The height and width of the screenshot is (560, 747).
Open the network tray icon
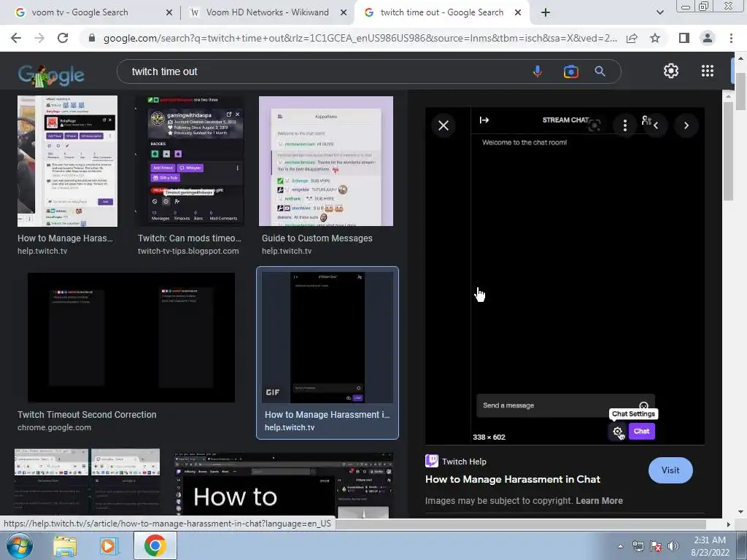tap(638, 546)
